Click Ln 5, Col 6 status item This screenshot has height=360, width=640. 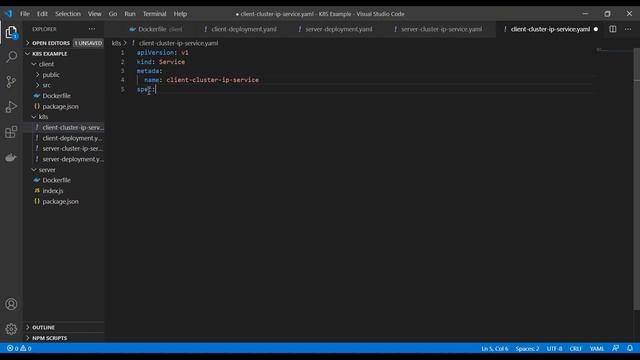494,348
